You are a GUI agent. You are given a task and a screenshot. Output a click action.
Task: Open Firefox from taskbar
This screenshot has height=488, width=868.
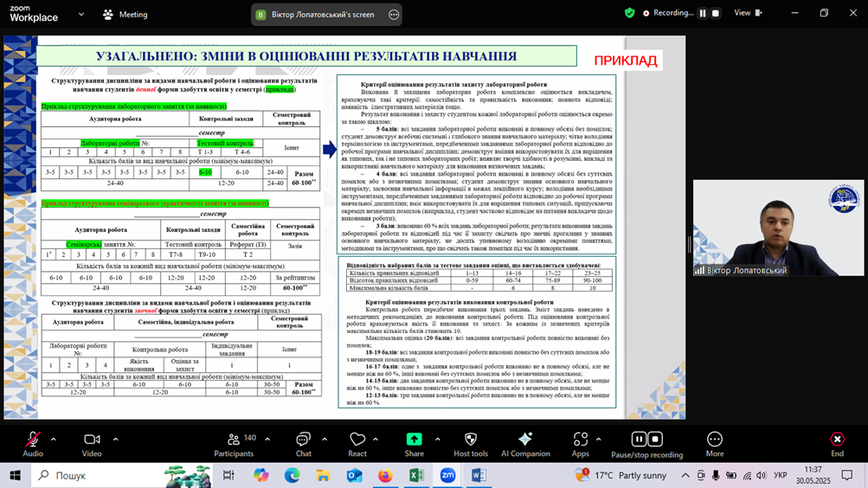385,475
